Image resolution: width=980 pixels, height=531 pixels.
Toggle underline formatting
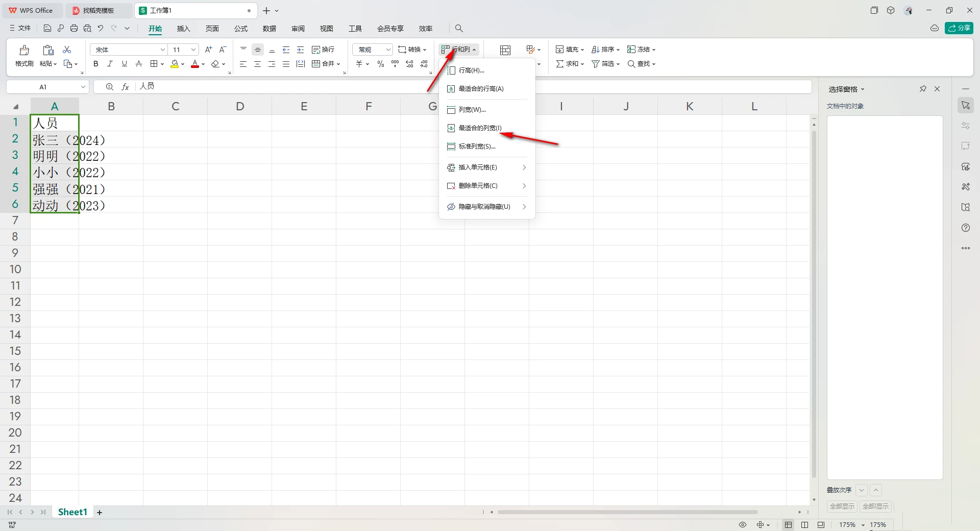click(124, 64)
